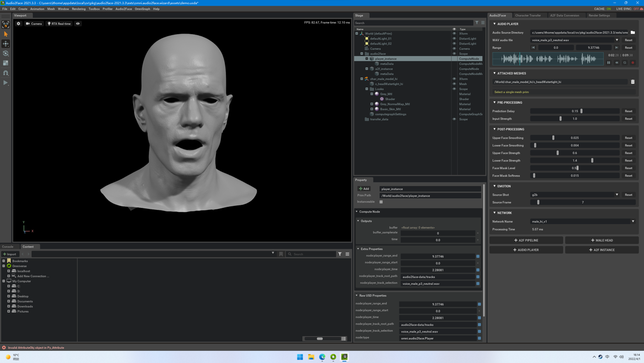This screenshot has width=644, height=363.
Task: Hide the c_headWatertight_hi mesh
Action: click(454, 84)
